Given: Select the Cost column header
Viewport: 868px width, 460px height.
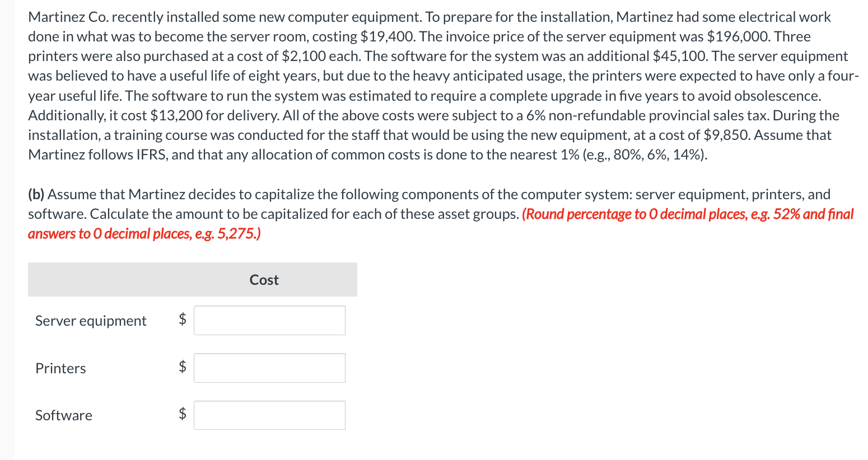Looking at the screenshot, I should [x=263, y=279].
